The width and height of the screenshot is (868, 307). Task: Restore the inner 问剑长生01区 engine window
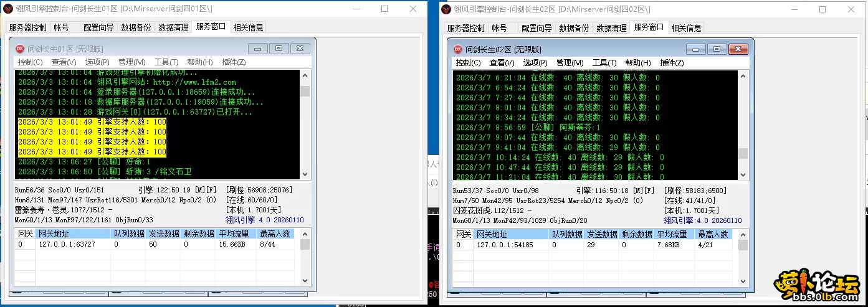point(279,48)
